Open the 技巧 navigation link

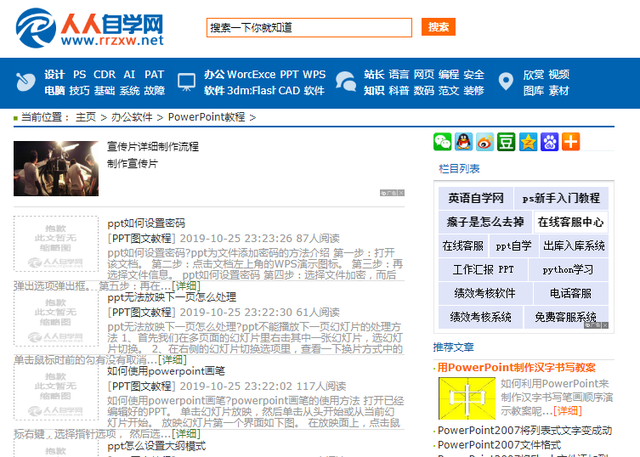point(80,91)
